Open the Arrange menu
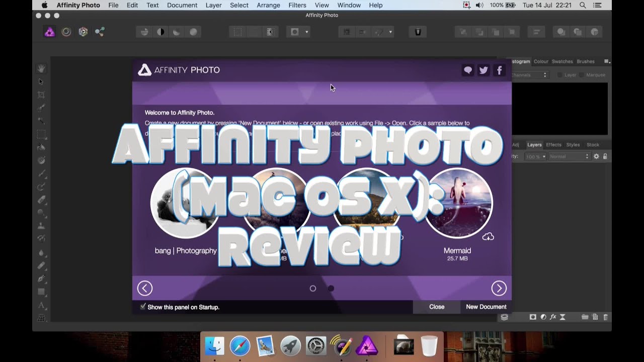644x362 pixels. [x=269, y=5]
